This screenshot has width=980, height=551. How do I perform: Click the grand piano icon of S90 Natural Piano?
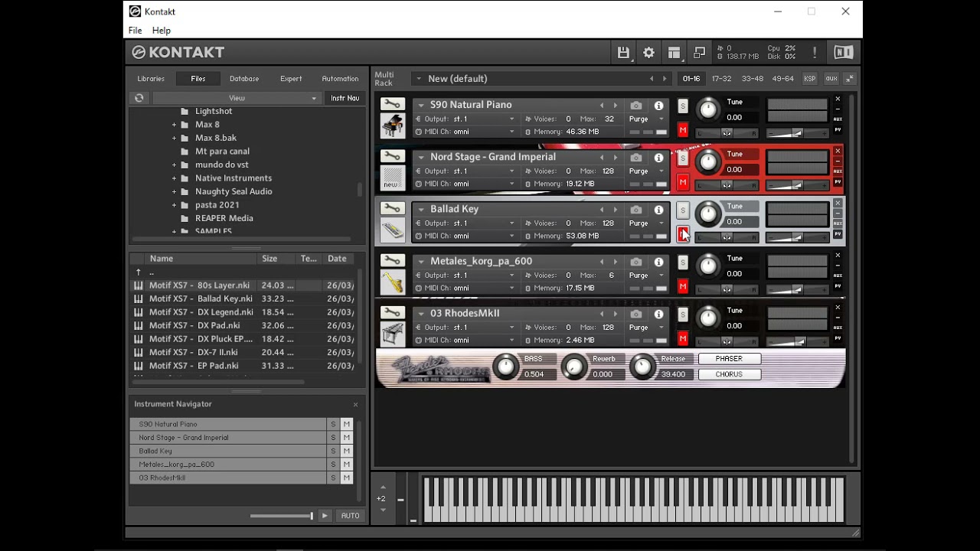click(393, 126)
